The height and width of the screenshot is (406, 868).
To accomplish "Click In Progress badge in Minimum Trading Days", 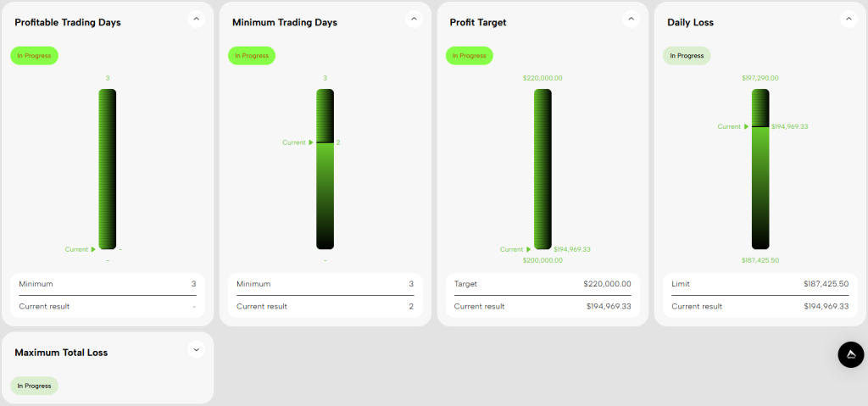I will (x=252, y=56).
